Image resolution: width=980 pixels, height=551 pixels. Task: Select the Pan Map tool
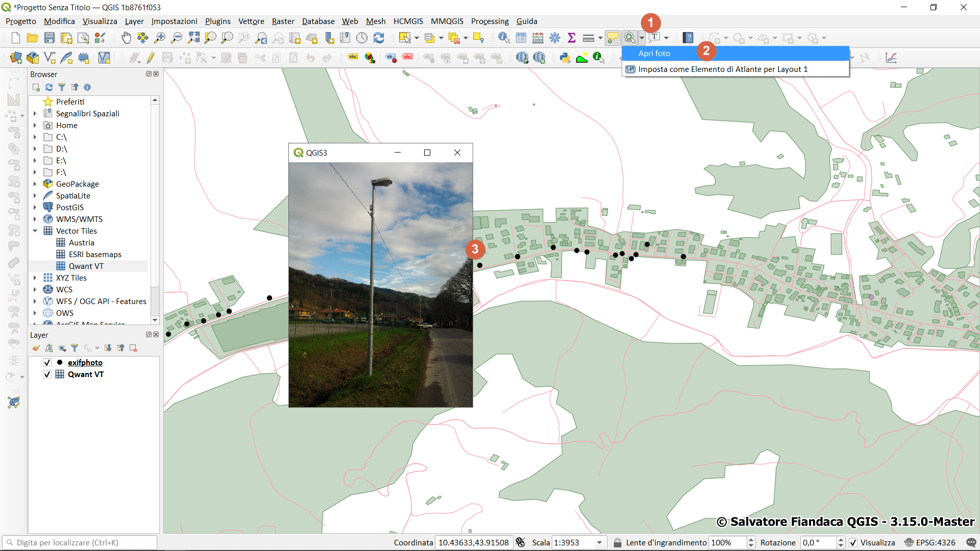126,38
